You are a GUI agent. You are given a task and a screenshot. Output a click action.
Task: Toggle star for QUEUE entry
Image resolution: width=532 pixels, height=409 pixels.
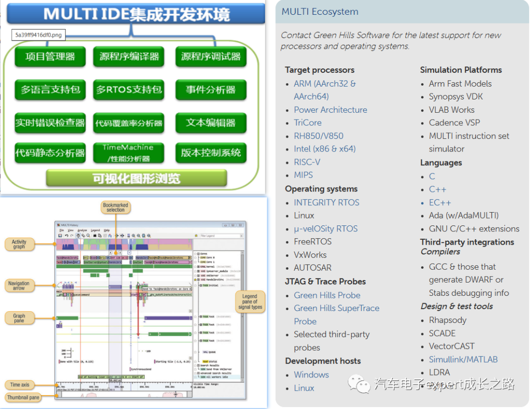[x=196, y=352]
